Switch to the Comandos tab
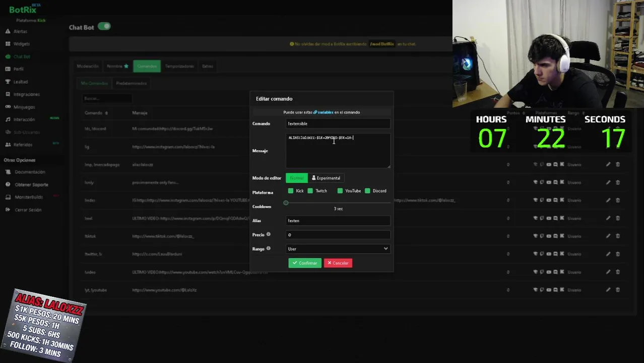The width and height of the screenshot is (644, 363). [147, 66]
